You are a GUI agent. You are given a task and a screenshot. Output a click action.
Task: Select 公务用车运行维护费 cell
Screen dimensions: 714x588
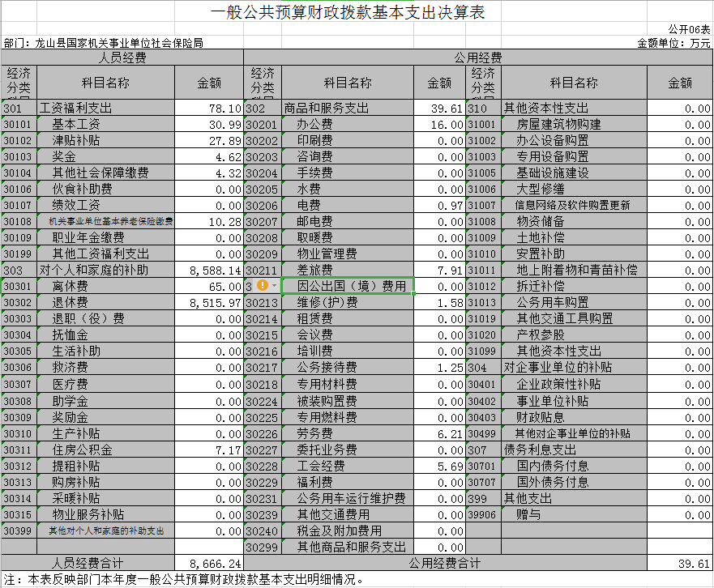click(348, 498)
